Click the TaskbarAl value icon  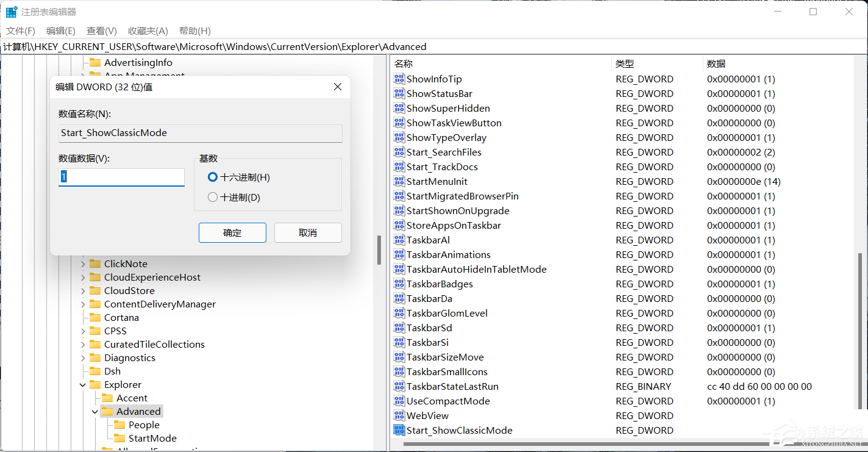tap(399, 240)
